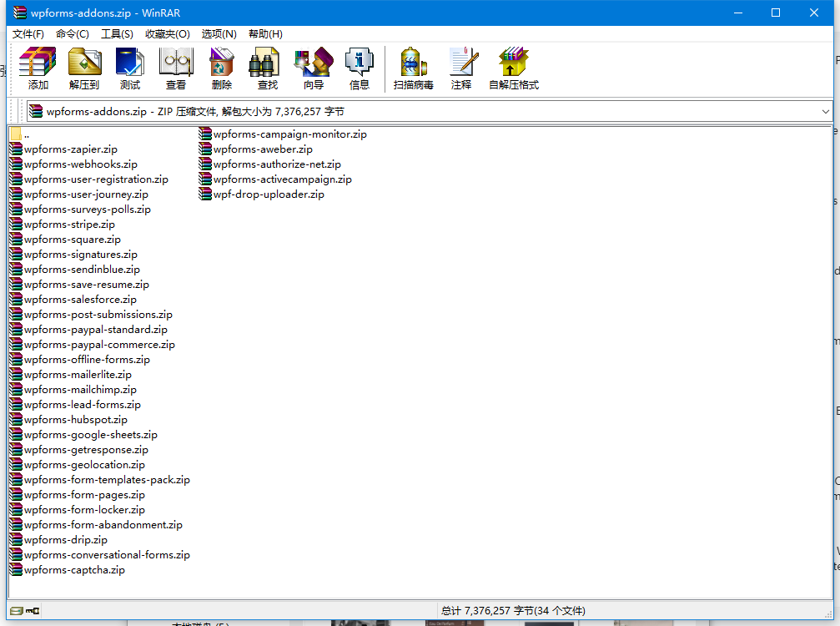Select wpforms-google-sheets.zip file
The height and width of the screenshot is (626, 840).
tap(84, 435)
